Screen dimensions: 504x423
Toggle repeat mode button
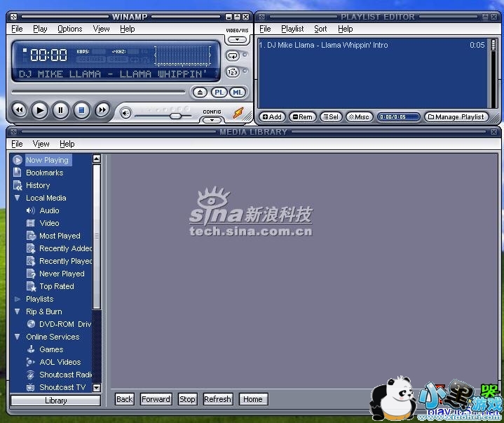233,55
